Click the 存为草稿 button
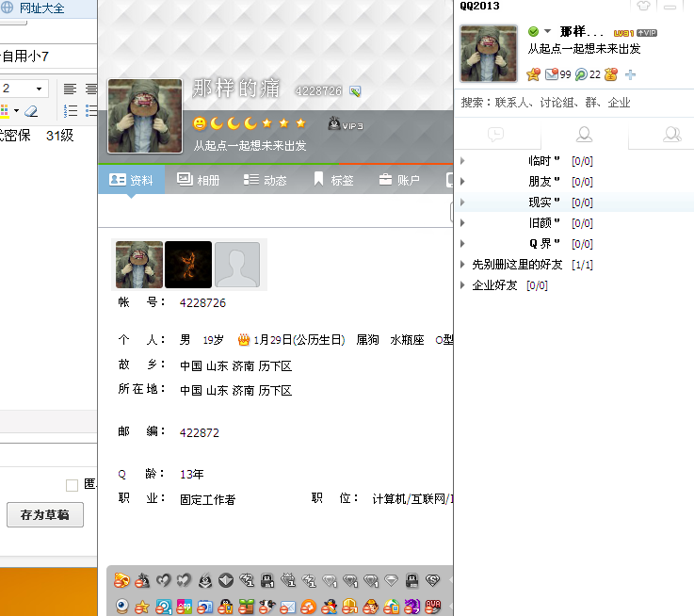 pos(45,514)
